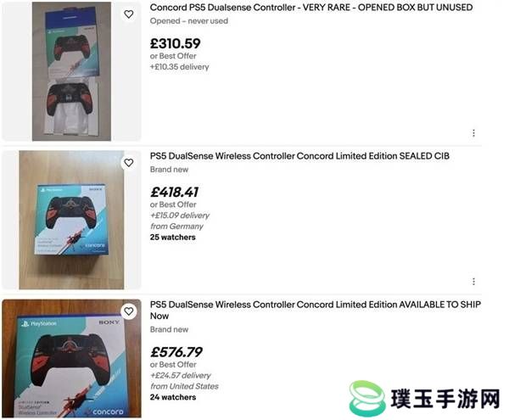Click the 25 watchers label

coord(173,238)
